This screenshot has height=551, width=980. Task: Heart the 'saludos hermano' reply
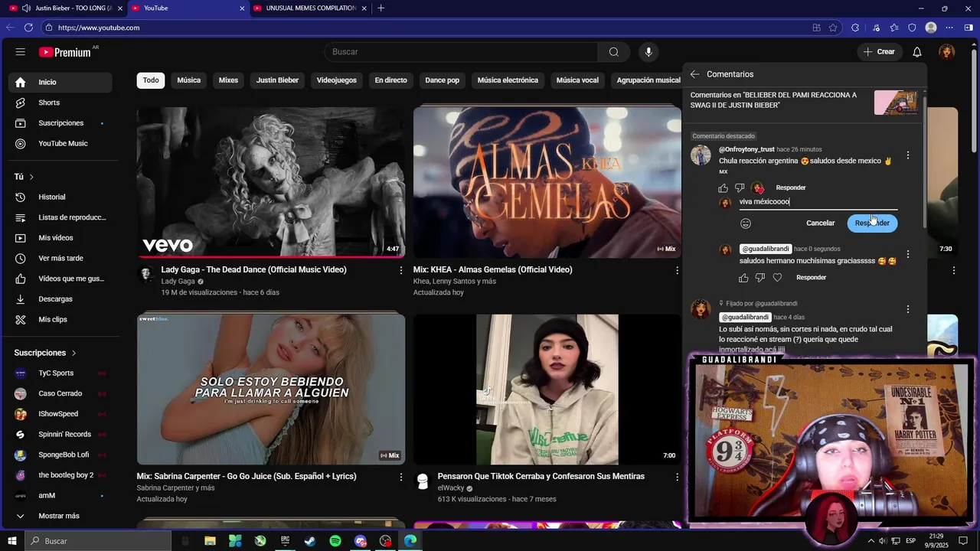pos(777,278)
